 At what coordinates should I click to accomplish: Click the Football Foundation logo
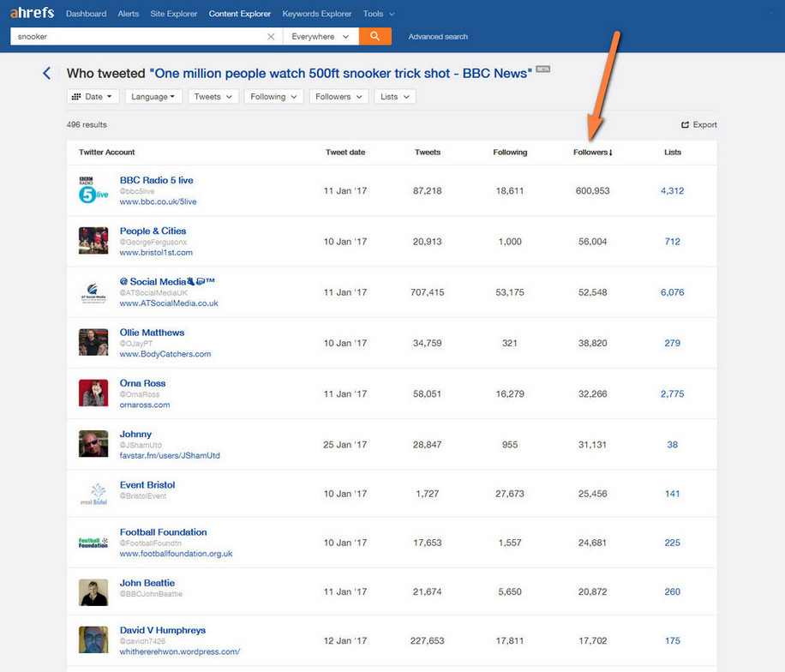coord(93,543)
